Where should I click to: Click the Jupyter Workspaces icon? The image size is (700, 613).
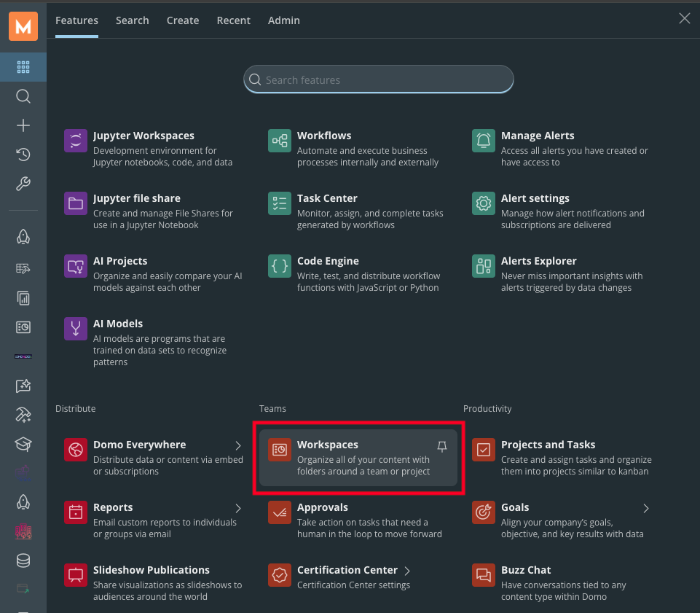coord(76,141)
